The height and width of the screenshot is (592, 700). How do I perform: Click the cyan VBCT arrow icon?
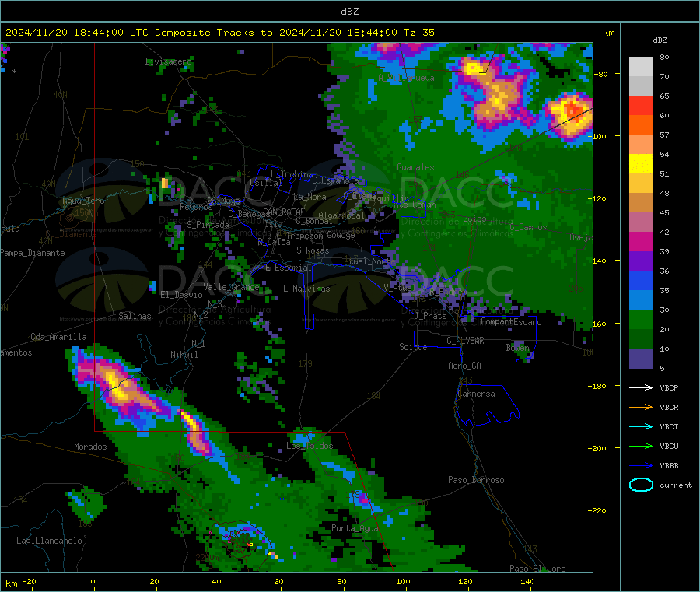pyautogui.click(x=641, y=427)
